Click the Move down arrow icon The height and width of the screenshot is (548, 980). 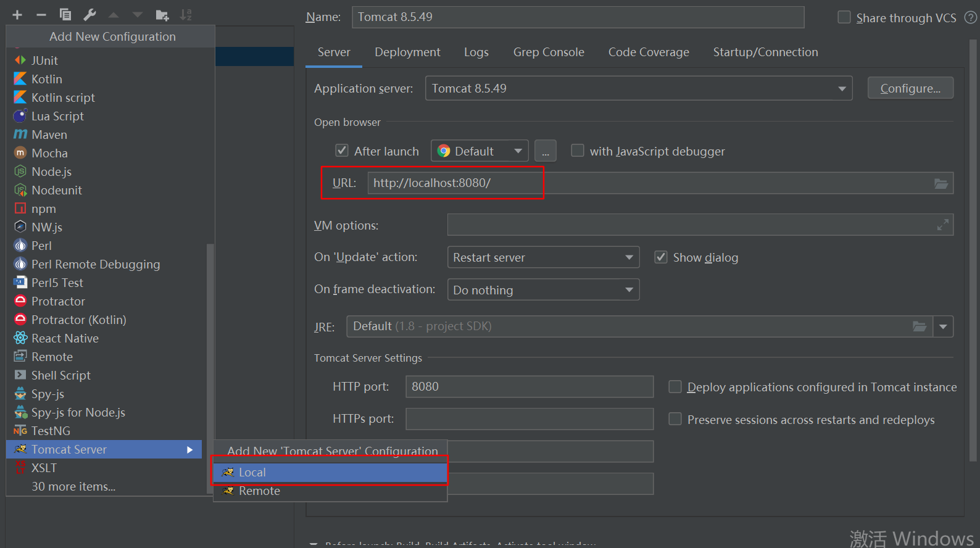[x=138, y=15]
